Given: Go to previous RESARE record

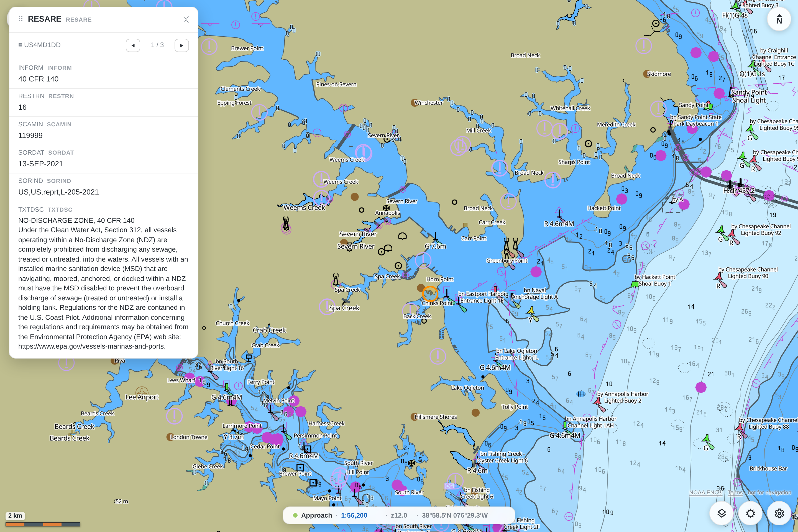Looking at the screenshot, I should 133,45.
